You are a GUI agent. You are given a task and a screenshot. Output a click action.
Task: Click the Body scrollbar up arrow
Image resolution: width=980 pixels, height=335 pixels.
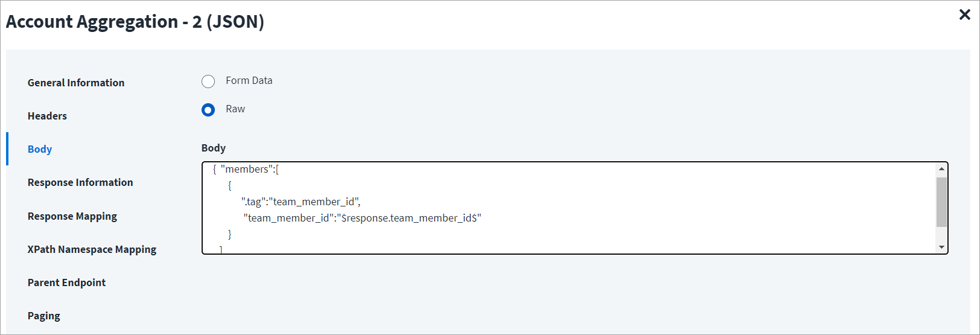[941, 169]
